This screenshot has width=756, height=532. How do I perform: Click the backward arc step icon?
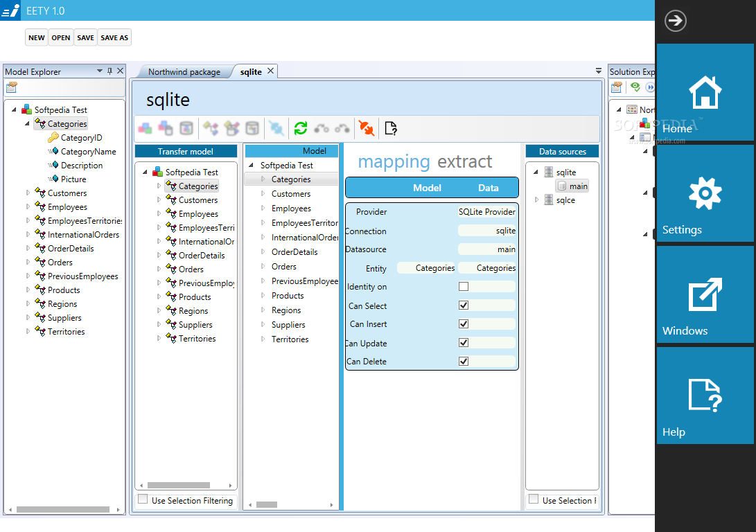(342, 129)
